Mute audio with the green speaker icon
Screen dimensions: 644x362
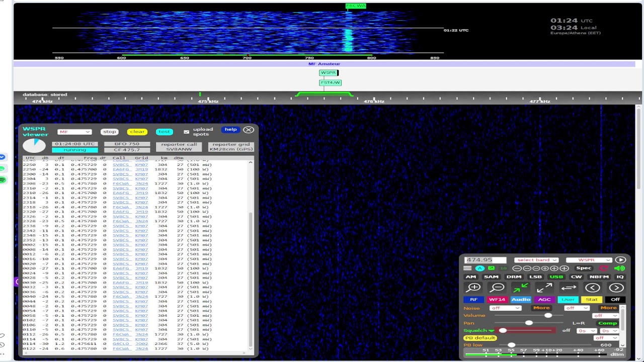[x=620, y=268]
